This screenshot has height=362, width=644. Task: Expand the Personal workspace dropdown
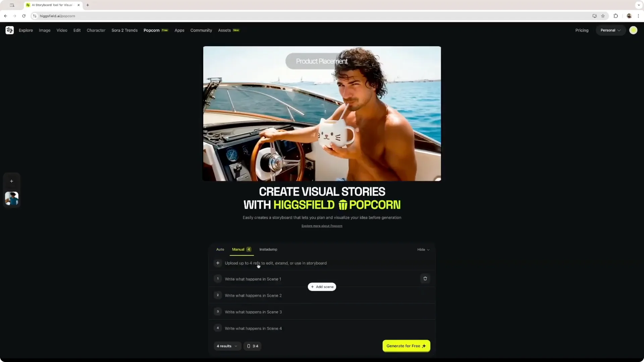610,30
